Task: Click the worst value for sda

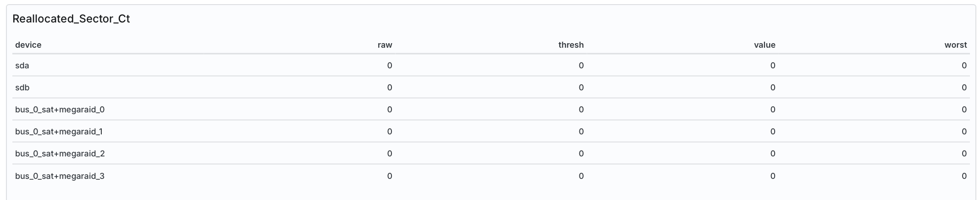Action: click(x=964, y=66)
